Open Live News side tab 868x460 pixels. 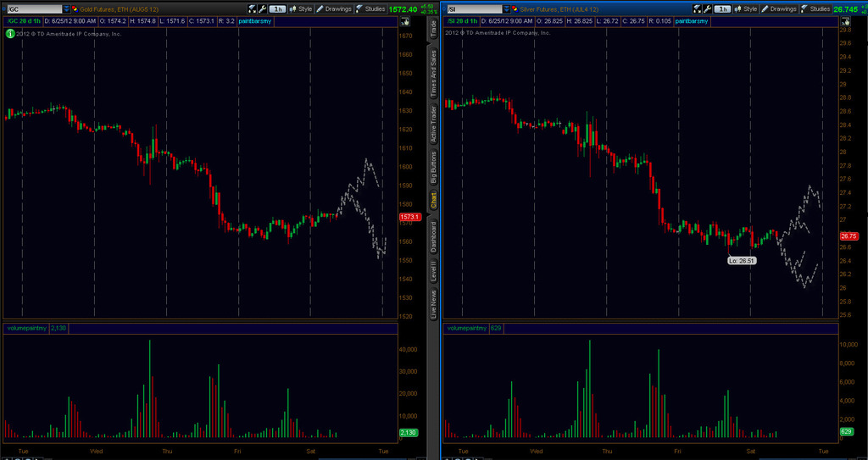point(433,305)
